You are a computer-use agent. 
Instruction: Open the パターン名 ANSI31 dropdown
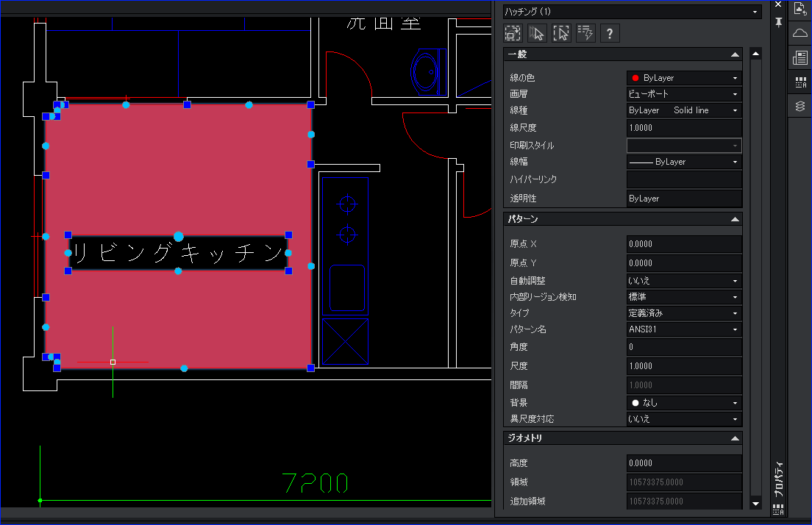coord(683,329)
